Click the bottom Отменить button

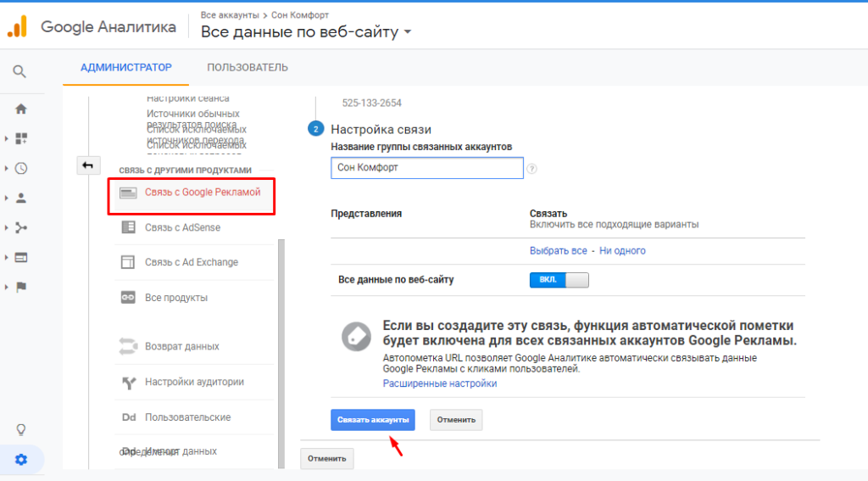326,458
